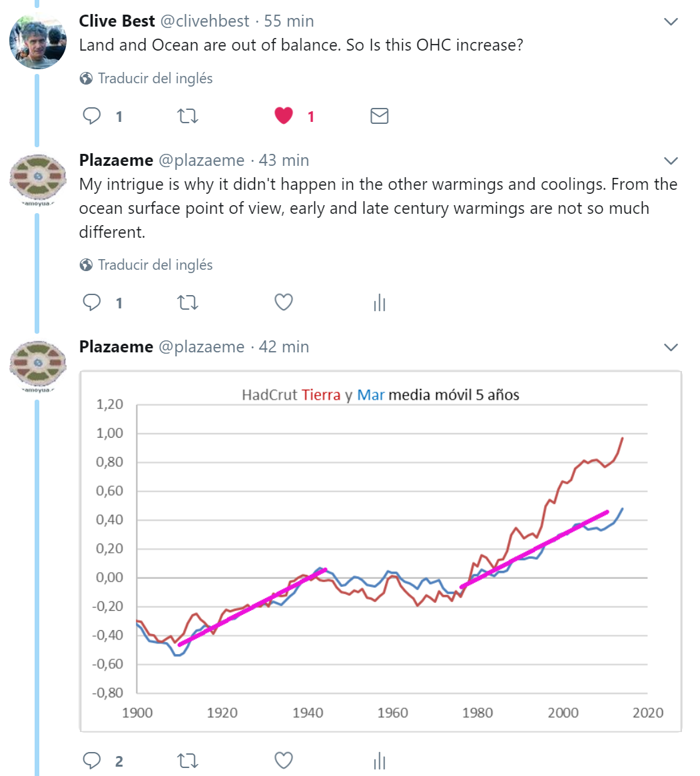Retweet Plazaeme's 43 min text tweet
Image resolution: width=700 pixels, height=776 pixels.
(x=187, y=303)
